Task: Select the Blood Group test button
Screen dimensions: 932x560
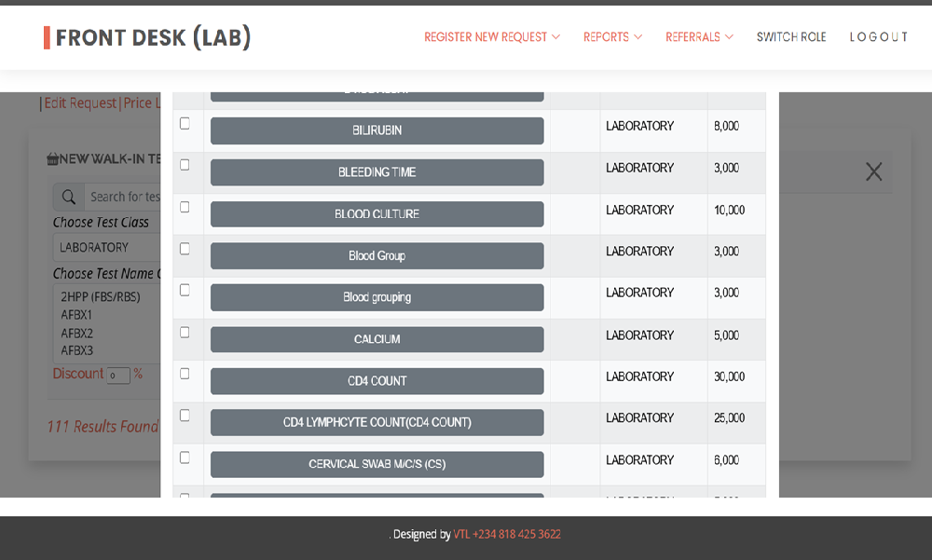Action: point(377,256)
